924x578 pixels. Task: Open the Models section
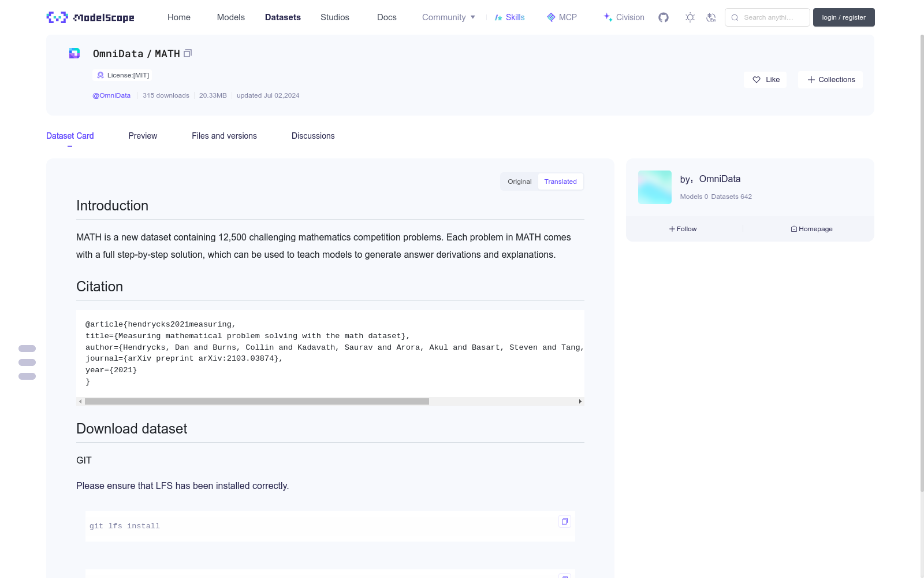[x=231, y=17]
